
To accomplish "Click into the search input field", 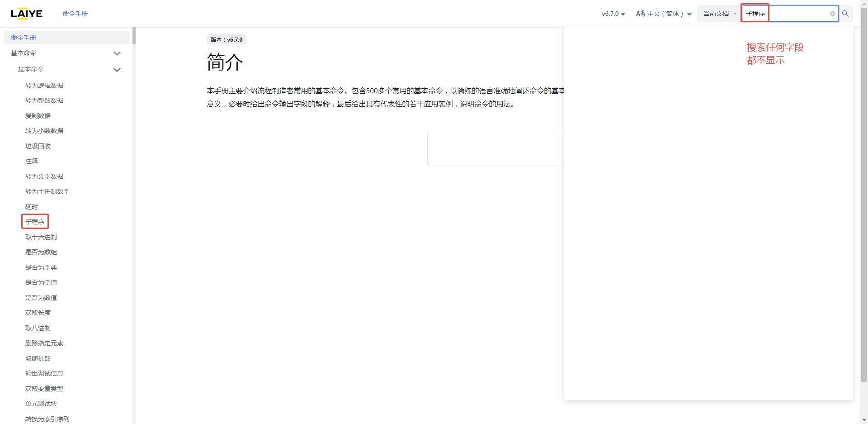I will pyautogui.click(x=798, y=14).
